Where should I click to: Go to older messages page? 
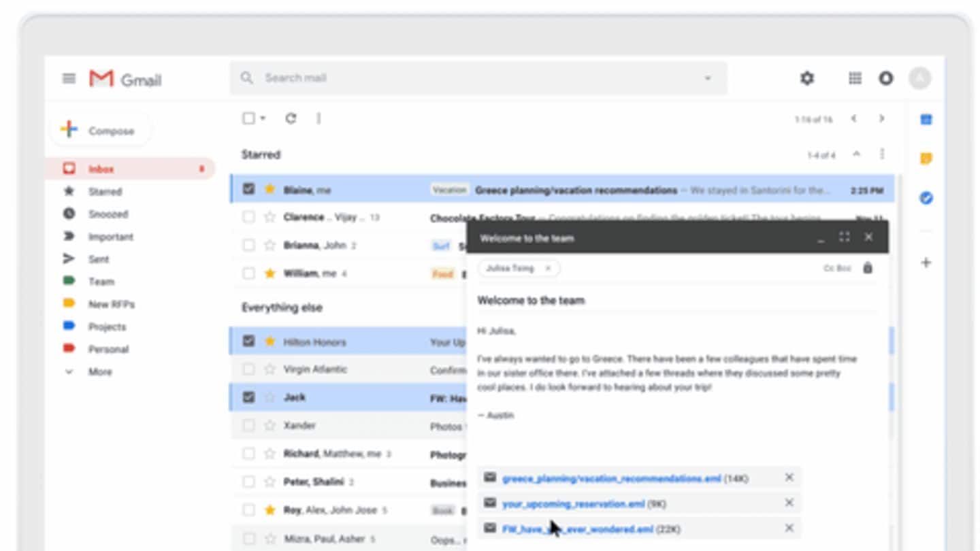(x=881, y=118)
